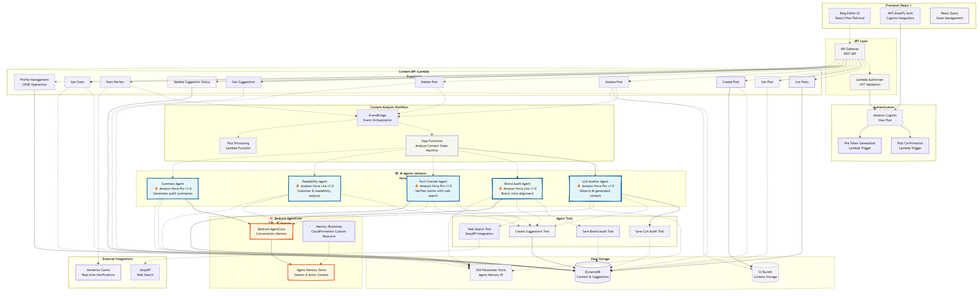Viewport: 980px width, 296px height.
Task: Select the Memory Bootstrap CloudFormation Custom Resource node
Action: (x=329, y=231)
